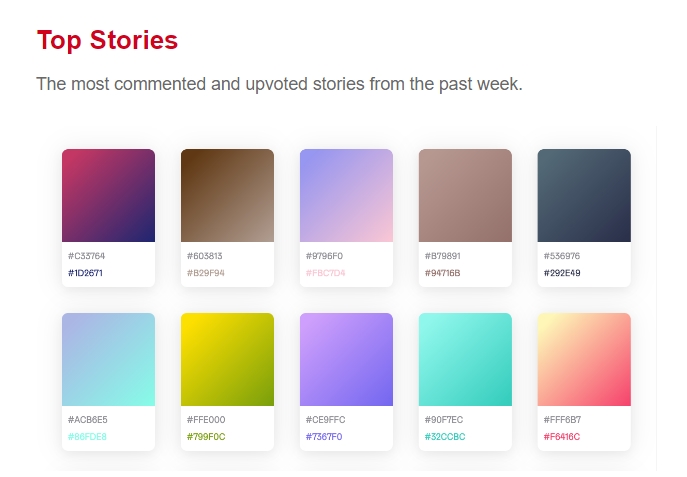This screenshot has height=477, width=687.
Task: Pick the yellow-to-olive green gradient swatch
Action: click(x=227, y=359)
